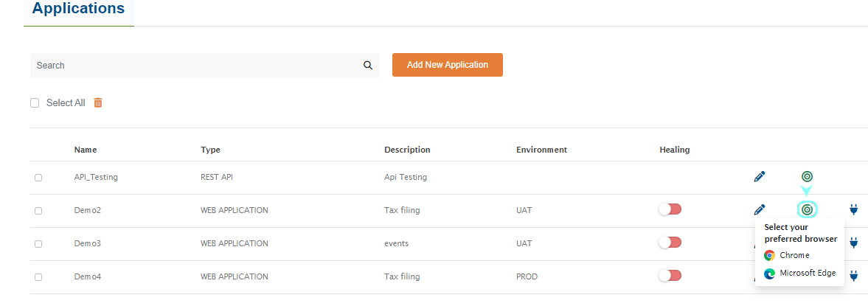Click the plug icon for Demo2

(854, 210)
